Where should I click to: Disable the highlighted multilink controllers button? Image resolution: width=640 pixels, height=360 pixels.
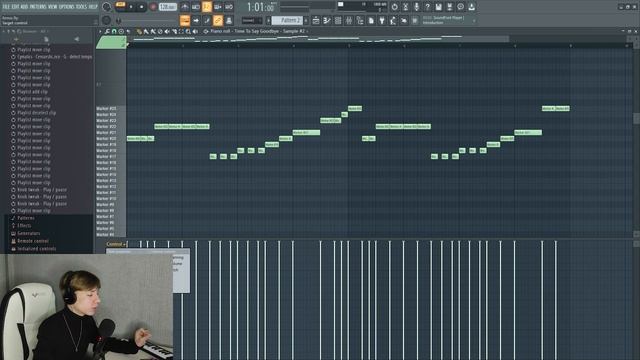[218, 20]
